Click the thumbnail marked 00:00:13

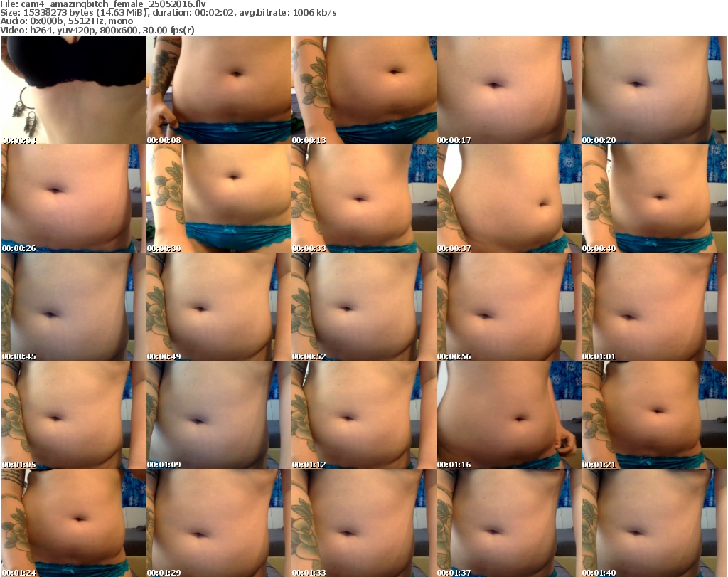point(364,90)
